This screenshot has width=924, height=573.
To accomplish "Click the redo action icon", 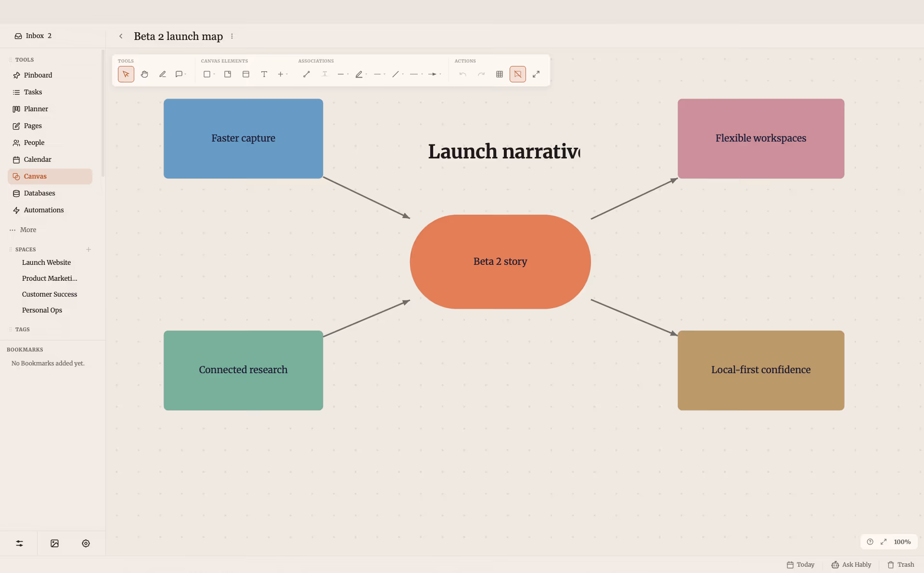I will click(x=481, y=74).
